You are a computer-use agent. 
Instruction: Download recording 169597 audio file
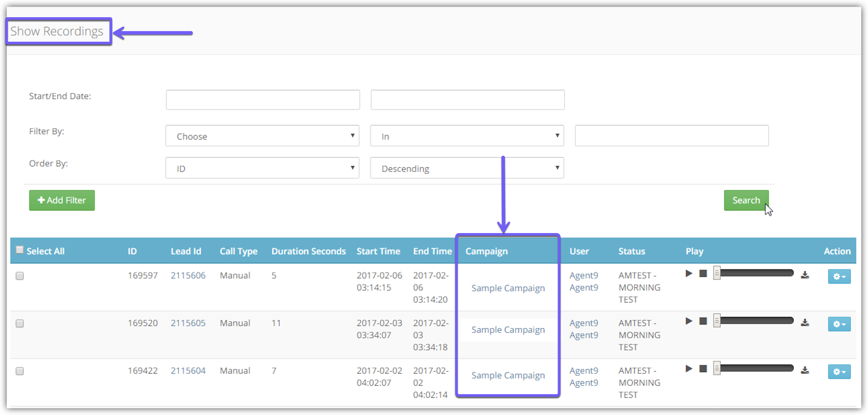tap(805, 275)
